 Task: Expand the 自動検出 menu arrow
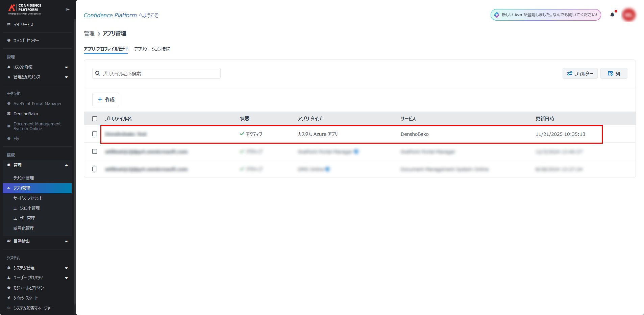tap(66, 241)
